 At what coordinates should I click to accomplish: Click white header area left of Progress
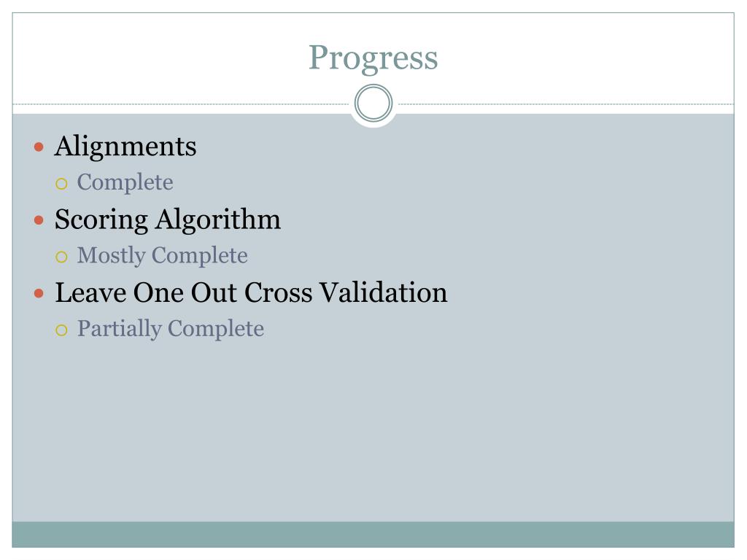point(158,57)
